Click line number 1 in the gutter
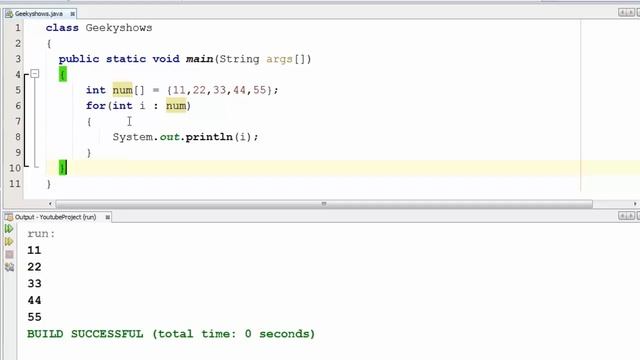Image resolution: width=640 pixels, height=360 pixels. [x=18, y=28]
